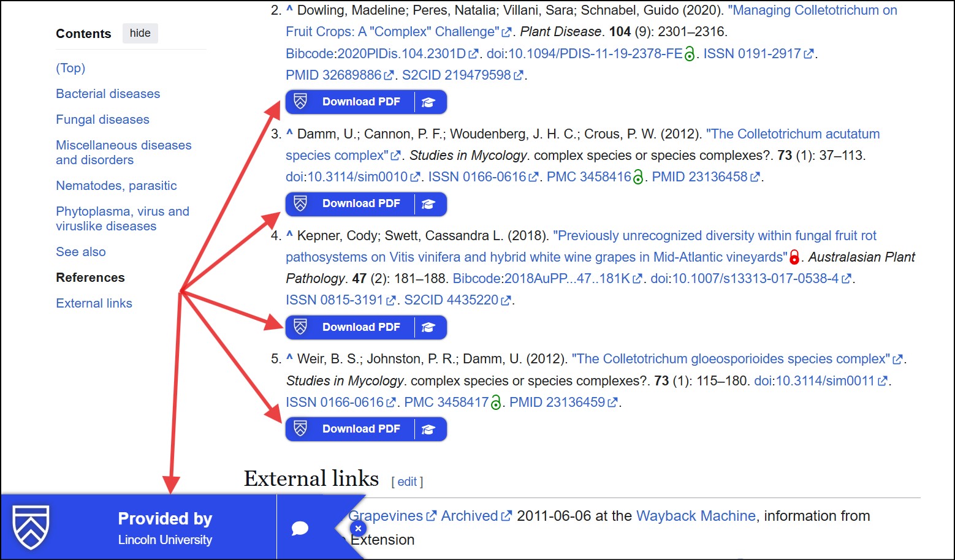Jump to the Bacterial diseases section
Image resolution: width=955 pixels, height=560 pixels.
[108, 94]
